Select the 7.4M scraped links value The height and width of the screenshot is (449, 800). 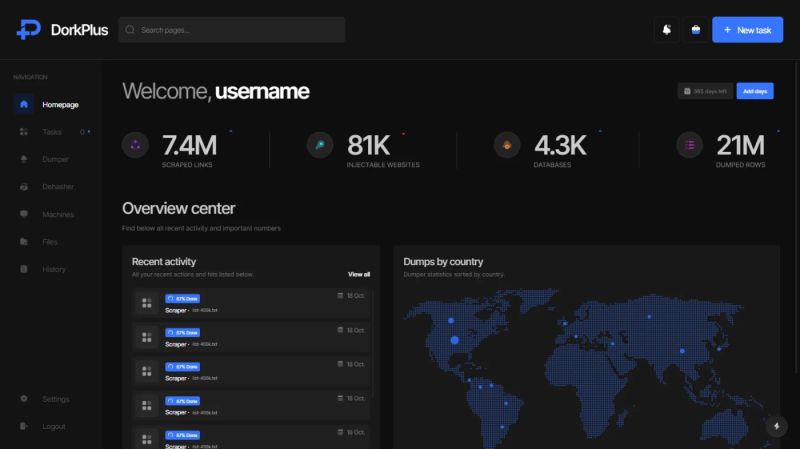189,145
